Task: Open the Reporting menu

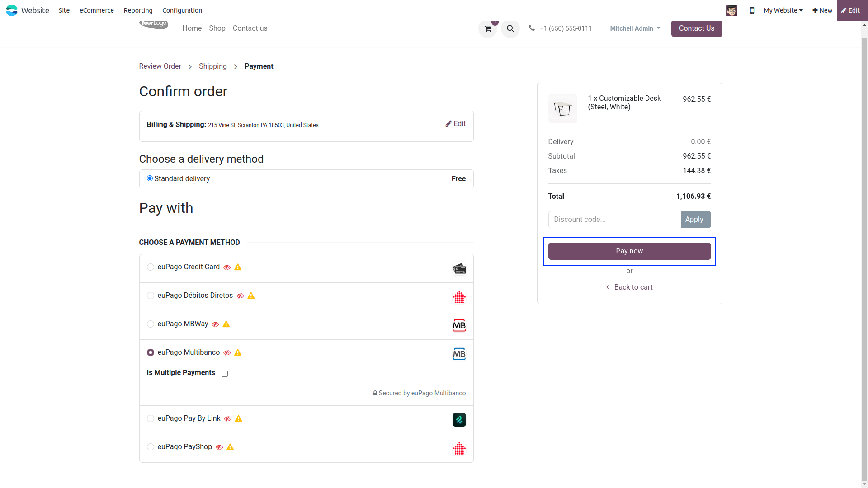Action: point(138,10)
